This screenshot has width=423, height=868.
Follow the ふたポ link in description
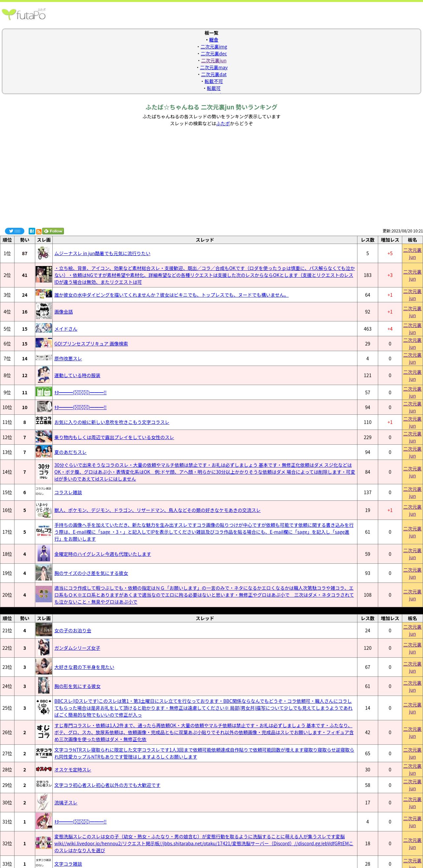pos(223,123)
